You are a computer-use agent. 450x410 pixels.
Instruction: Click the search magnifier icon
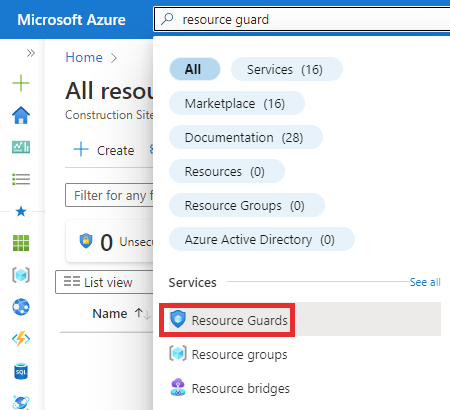point(167,19)
